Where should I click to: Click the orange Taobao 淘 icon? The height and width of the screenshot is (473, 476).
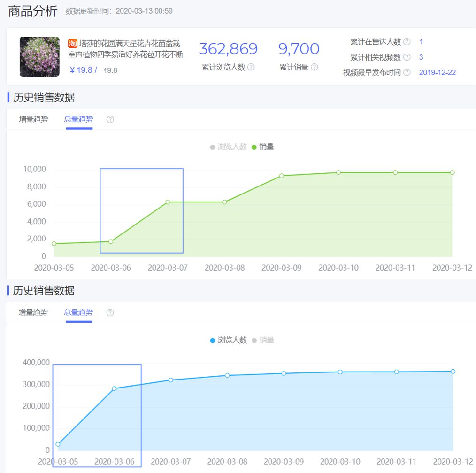pyautogui.click(x=73, y=43)
